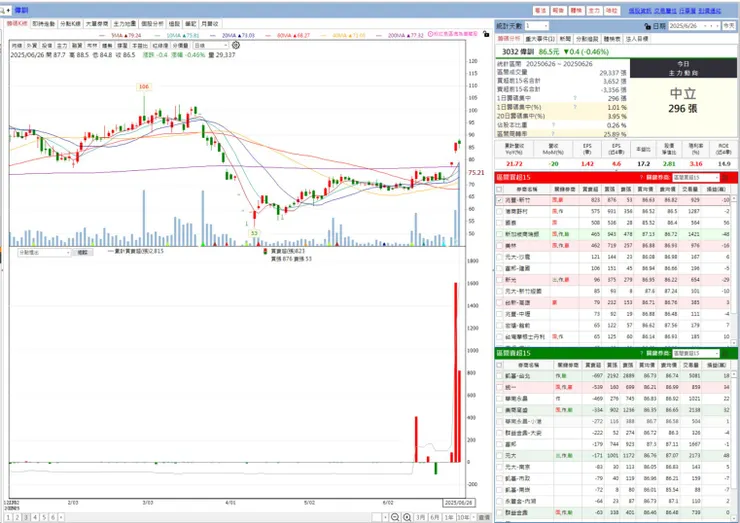
Task: Click the icon at right of green header
Action: [726, 353]
